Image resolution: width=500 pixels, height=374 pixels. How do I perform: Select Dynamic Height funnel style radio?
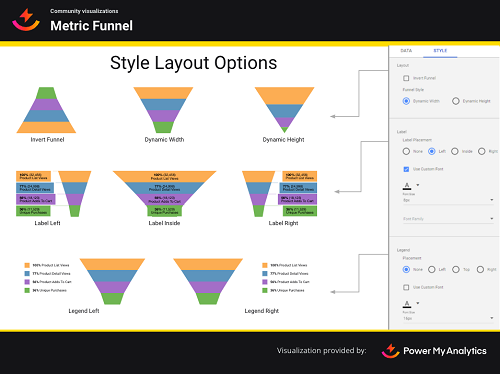point(456,101)
